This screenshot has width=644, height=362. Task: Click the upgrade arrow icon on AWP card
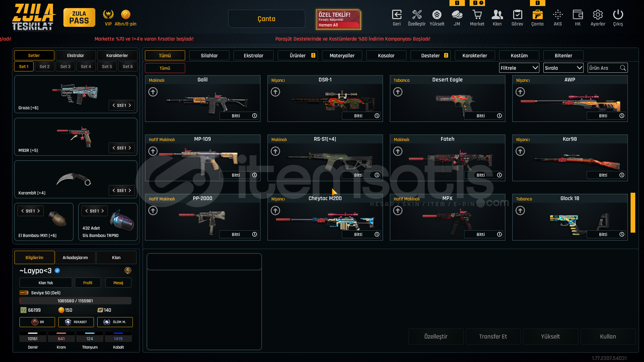[520, 92]
